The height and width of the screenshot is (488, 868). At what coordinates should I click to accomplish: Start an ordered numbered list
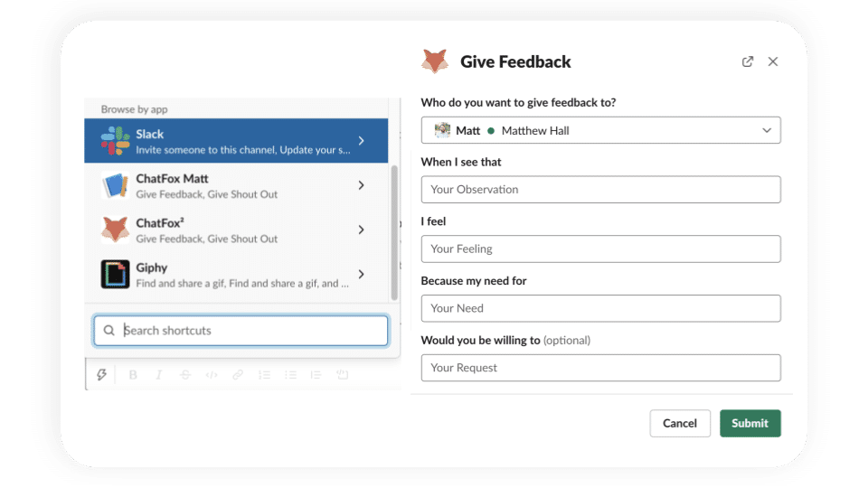point(264,375)
